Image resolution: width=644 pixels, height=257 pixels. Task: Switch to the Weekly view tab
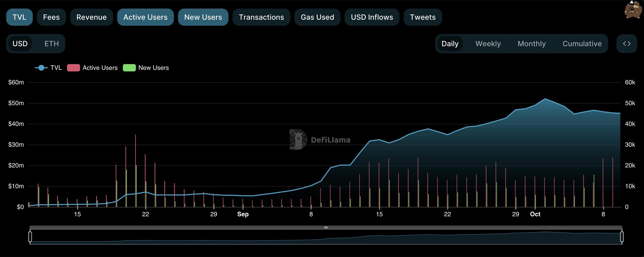click(488, 44)
